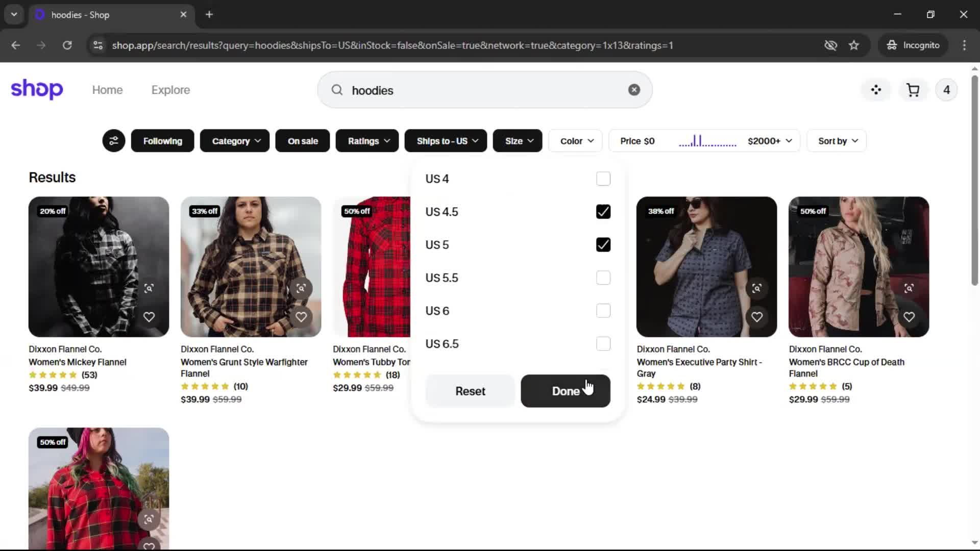980x551 pixels.
Task: Enable the US 5.5 size checkbox
Action: 603,278
